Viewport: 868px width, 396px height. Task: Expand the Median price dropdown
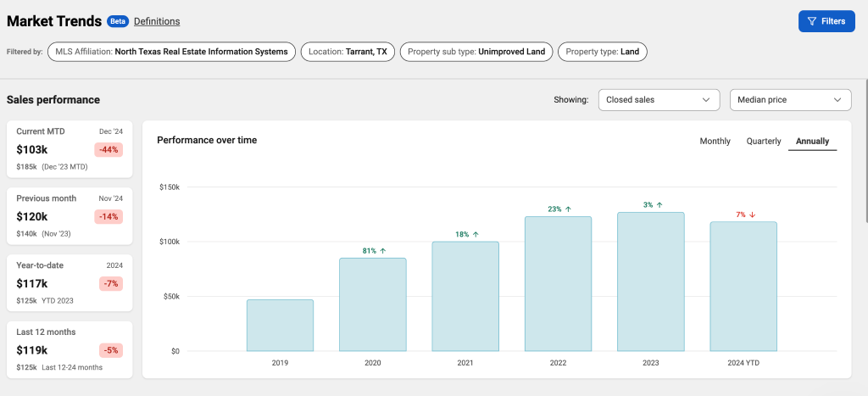(x=791, y=100)
